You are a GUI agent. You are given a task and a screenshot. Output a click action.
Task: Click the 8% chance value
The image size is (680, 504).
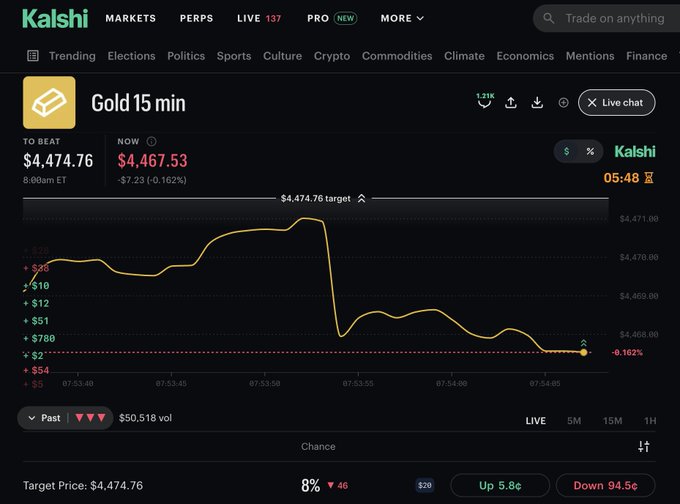tap(311, 485)
